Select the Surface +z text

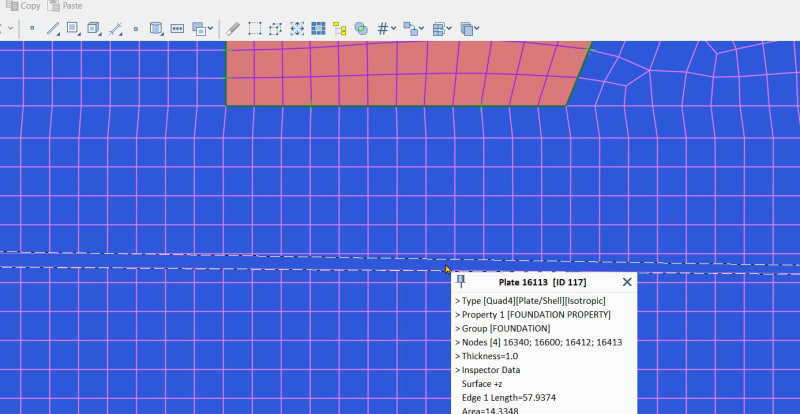(482, 383)
